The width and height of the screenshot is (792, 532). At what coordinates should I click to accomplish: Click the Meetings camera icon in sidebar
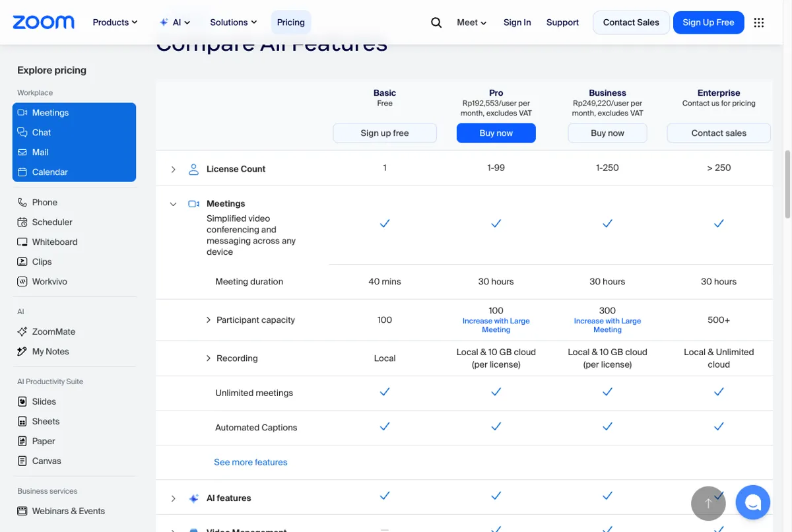(x=22, y=113)
